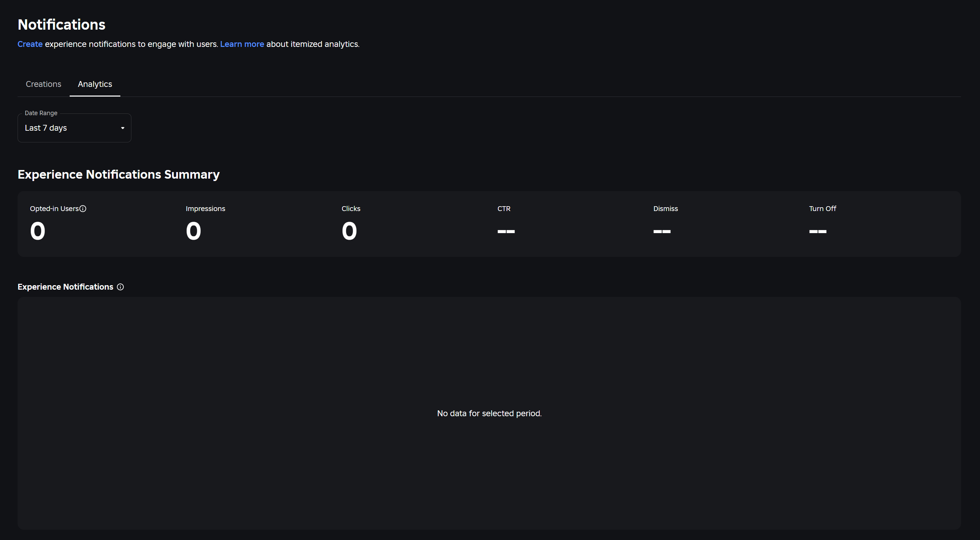
Task: Click the Opted-in Users zero value
Action: tap(38, 231)
